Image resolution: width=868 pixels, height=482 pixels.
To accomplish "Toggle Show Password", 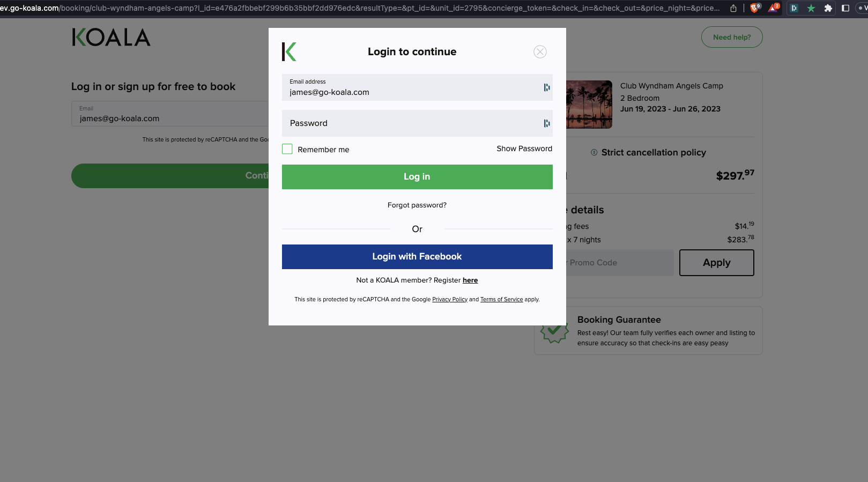I will tap(524, 149).
